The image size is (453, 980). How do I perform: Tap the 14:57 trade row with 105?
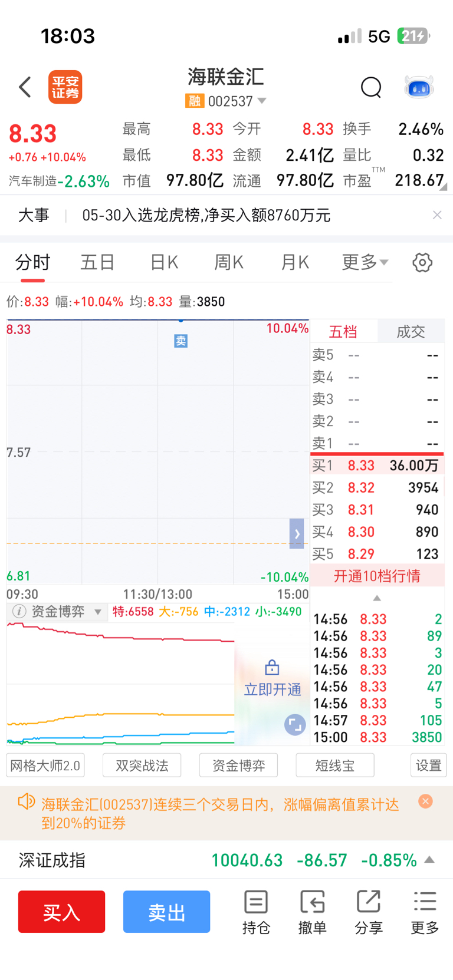coord(377,720)
